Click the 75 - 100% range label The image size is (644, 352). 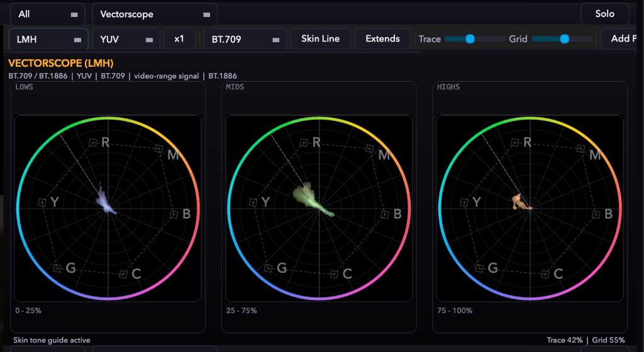(x=455, y=310)
